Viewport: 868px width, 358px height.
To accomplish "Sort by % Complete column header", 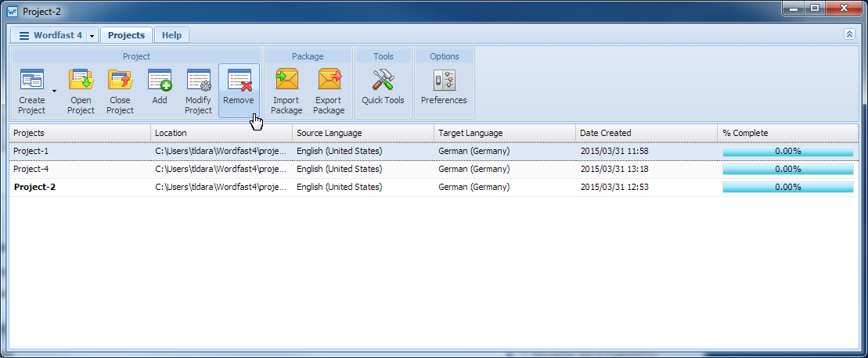I will click(788, 133).
